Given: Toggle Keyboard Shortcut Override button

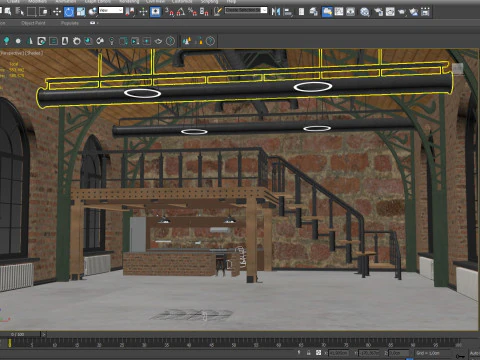Looking at the screenshot, I should (x=155, y=12).
